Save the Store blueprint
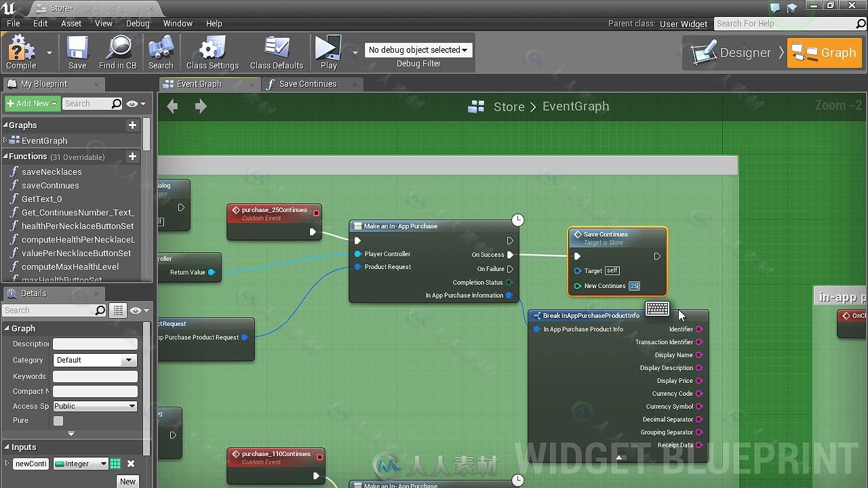The height and width of the screenshot is (488, 868). tap(77, 52)
